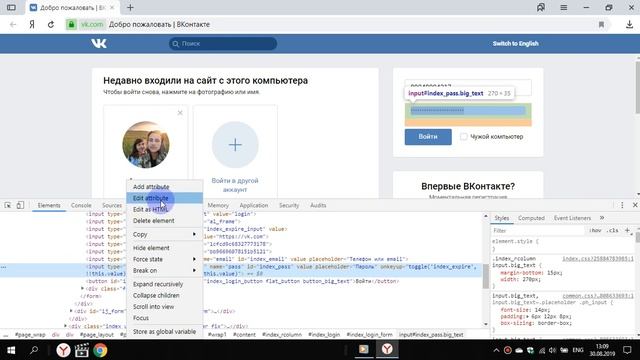Expand more Styles pane tabs chevron
Screen dimensions: 640x360
602,218
